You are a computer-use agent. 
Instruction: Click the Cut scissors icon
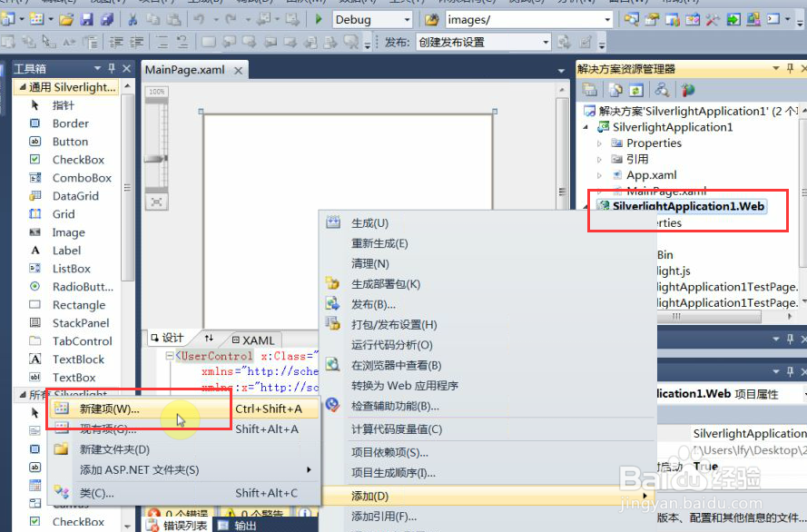(x=133, y=20)
